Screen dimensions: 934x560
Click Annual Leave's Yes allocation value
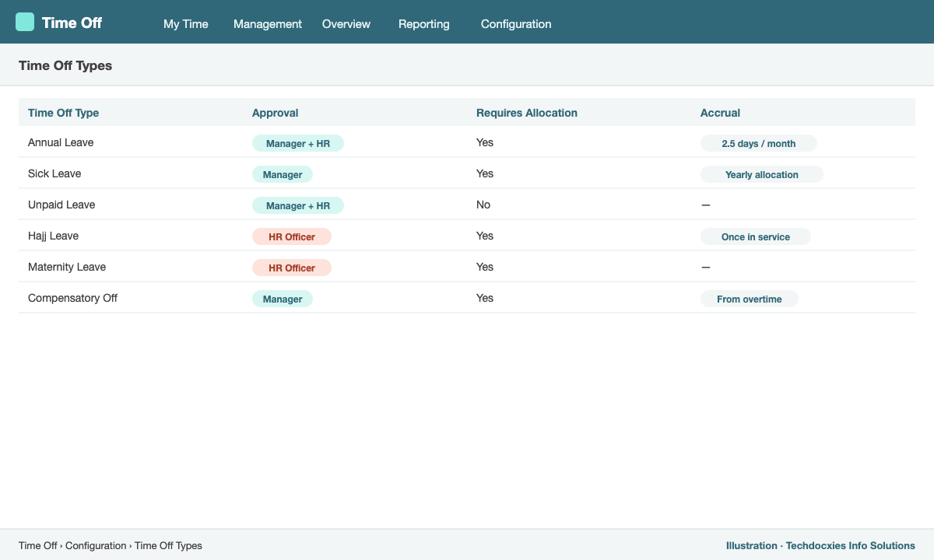coord(485,142)
